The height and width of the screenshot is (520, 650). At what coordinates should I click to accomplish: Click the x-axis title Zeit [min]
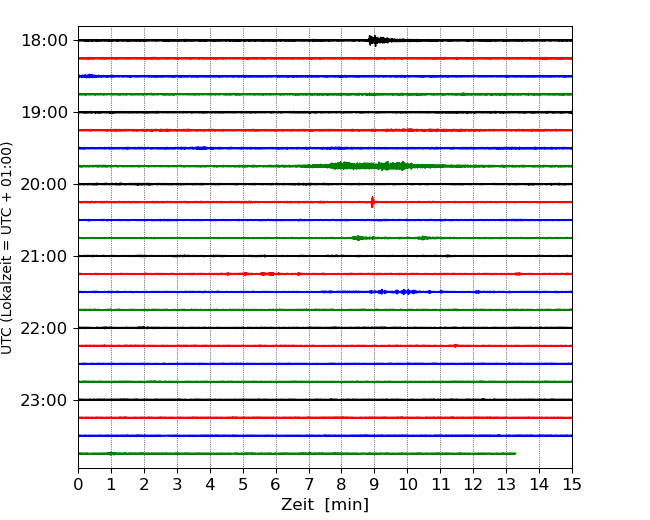tap(325, 505)
